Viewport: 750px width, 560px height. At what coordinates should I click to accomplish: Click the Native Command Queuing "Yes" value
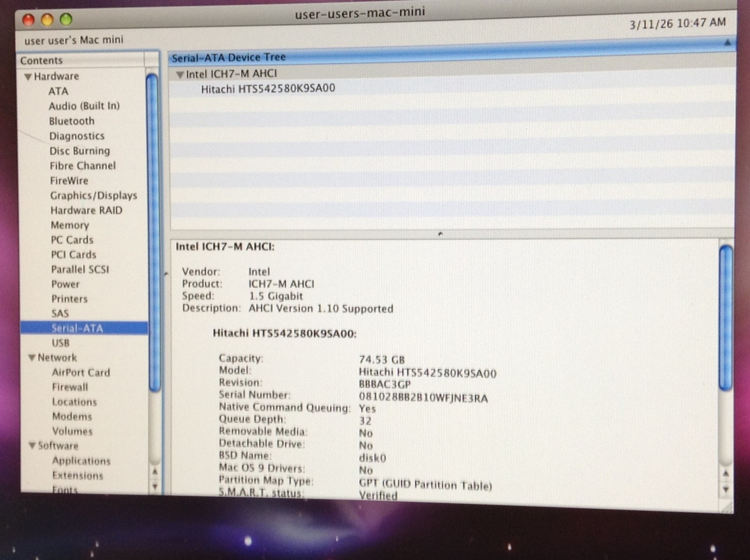[x=367, y=409]
